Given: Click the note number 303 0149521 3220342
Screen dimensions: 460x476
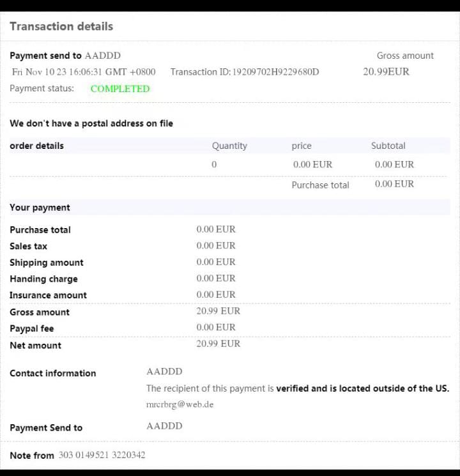Looking at the screenshot, I should [x=102, y=455].
